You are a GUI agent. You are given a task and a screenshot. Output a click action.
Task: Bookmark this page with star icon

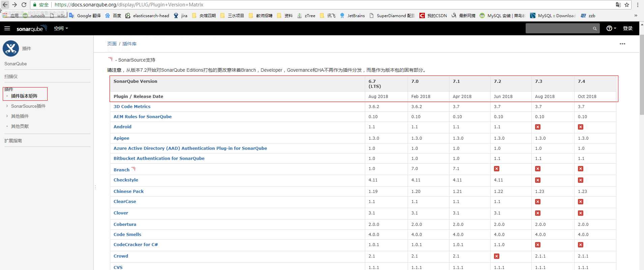[x=627, y=5]
